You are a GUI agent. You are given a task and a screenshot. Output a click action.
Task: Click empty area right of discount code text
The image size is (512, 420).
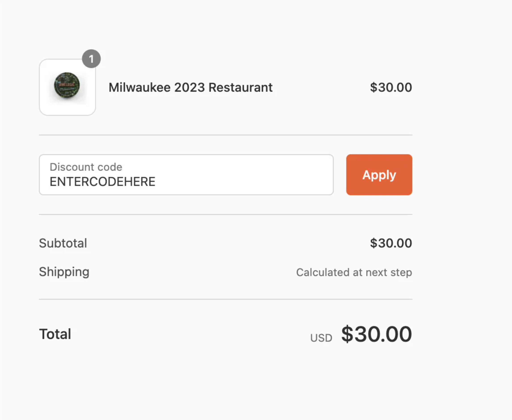click(x=242, y=181)
